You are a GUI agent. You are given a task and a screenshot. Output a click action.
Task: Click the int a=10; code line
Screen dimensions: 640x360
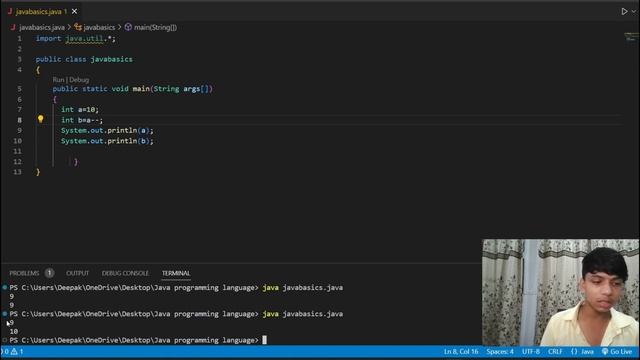coord(80,109)
